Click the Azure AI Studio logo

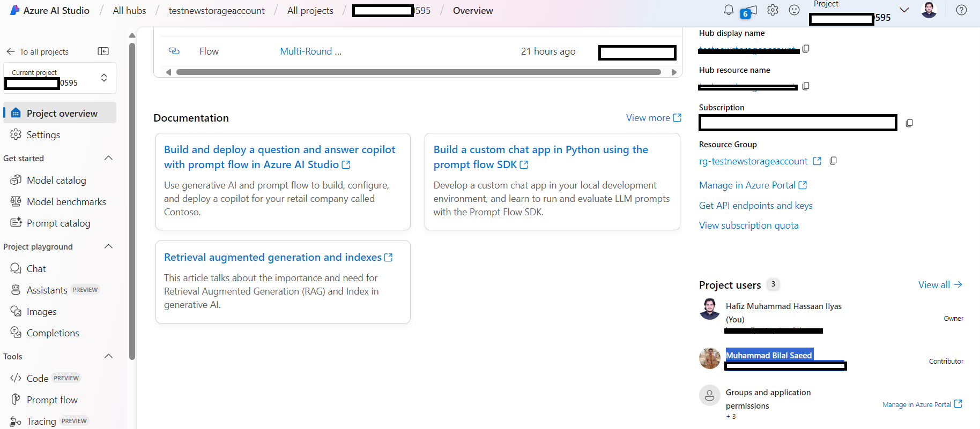point(15,10)
